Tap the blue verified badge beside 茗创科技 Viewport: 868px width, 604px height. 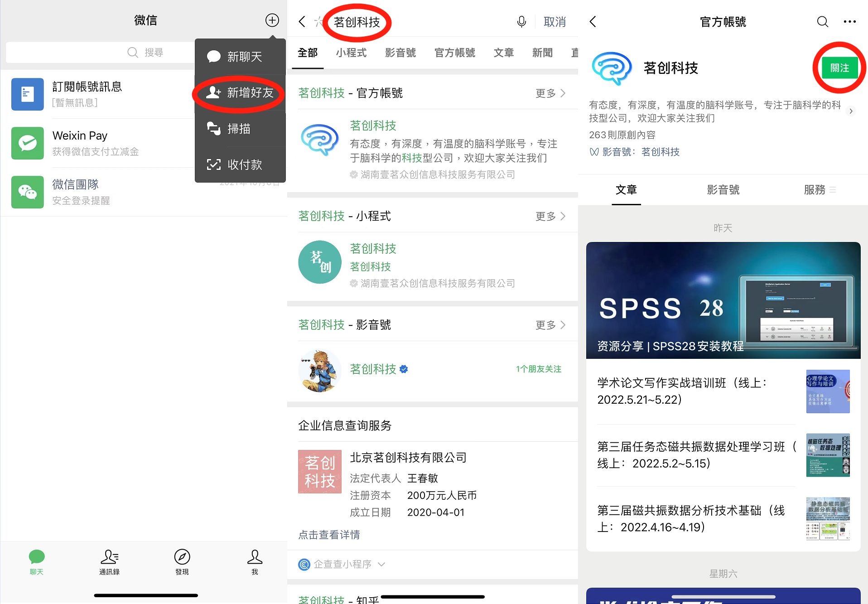click(x=404, y=369)
